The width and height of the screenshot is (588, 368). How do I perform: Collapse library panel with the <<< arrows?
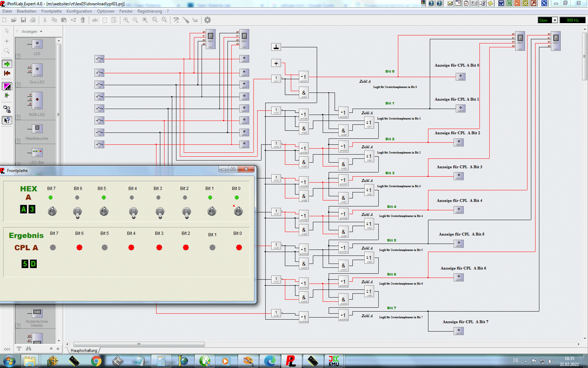[7, 349]
